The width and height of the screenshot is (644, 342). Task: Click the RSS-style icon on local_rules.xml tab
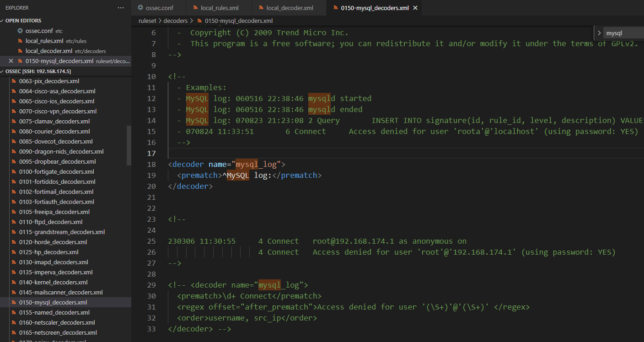pos(196,8)
